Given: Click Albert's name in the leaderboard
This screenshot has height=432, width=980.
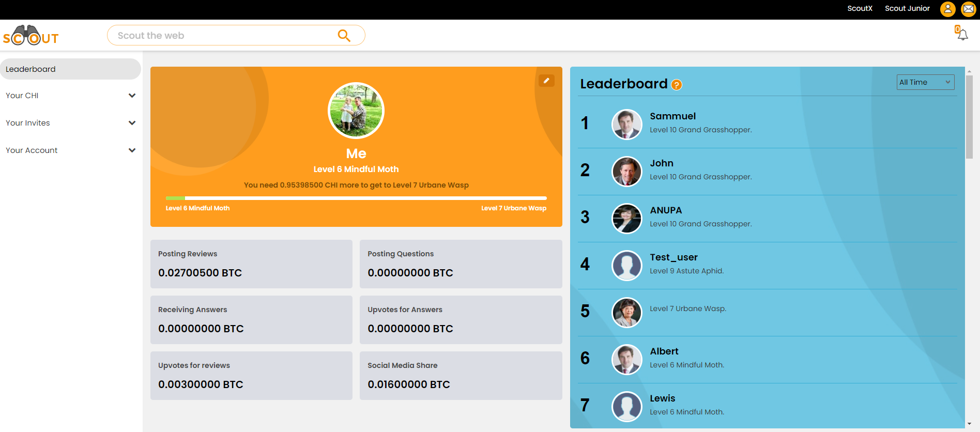Looking at the screenshot, I should point(664,351).
